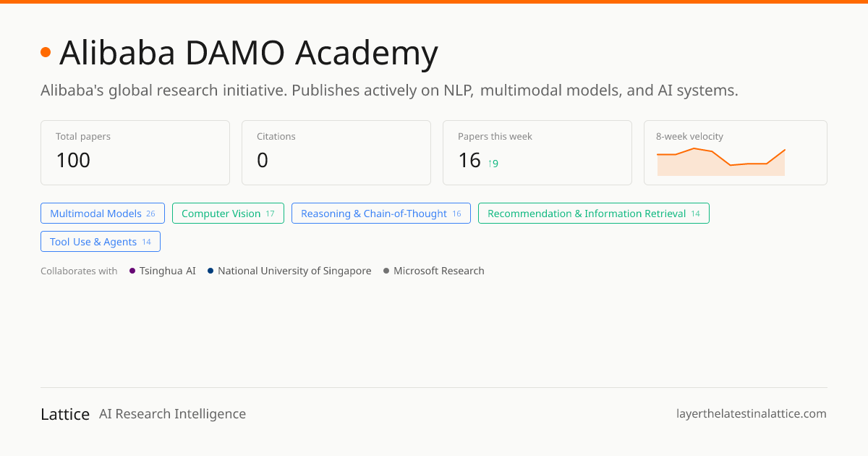This screenshot has width=868, height=456.
Task: Open Recommendation & Information Retrieval tag
Action: (x=594, y=214)
